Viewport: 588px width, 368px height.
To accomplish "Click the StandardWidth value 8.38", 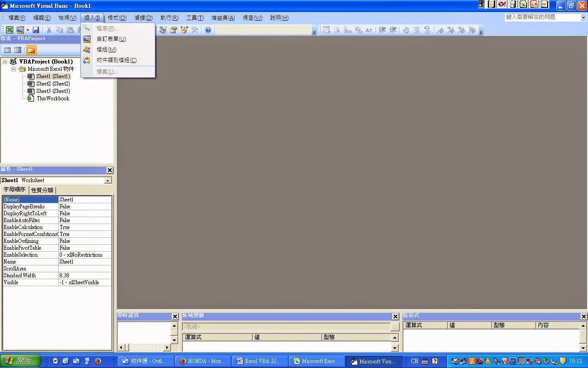I will click(85, 276).
